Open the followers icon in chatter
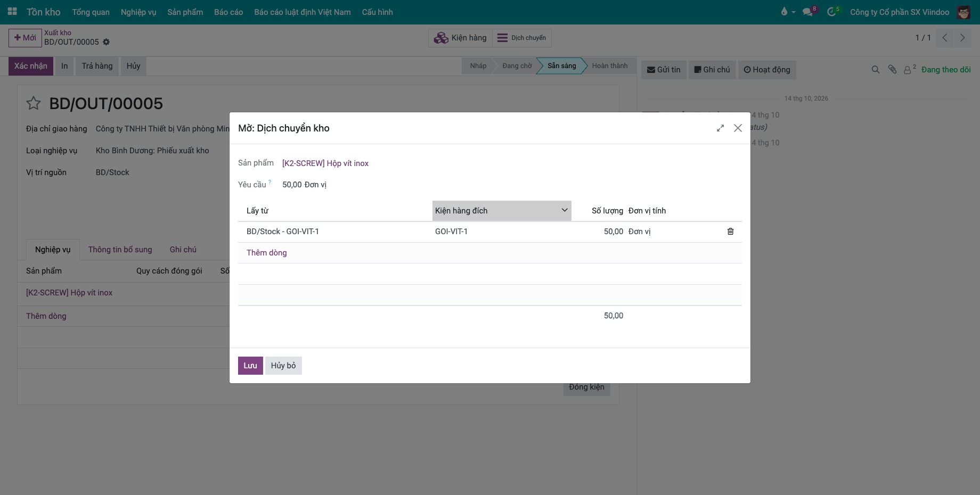Viewport: 980px width, 495px height. click(909, 70)
